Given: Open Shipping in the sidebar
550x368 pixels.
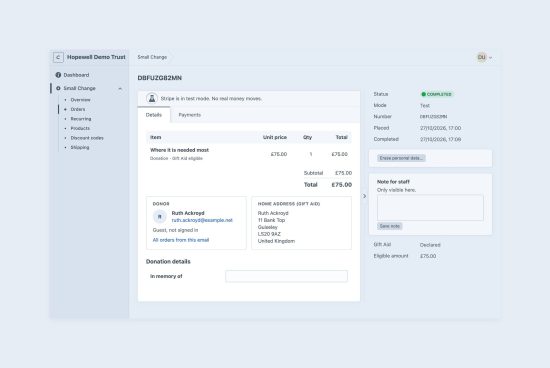Looking at the screenshot, I should pos(80,147).
